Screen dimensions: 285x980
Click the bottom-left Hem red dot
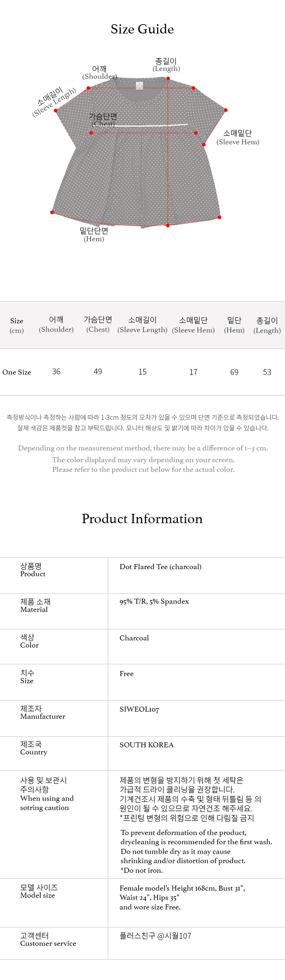click(x=52, y=212)
